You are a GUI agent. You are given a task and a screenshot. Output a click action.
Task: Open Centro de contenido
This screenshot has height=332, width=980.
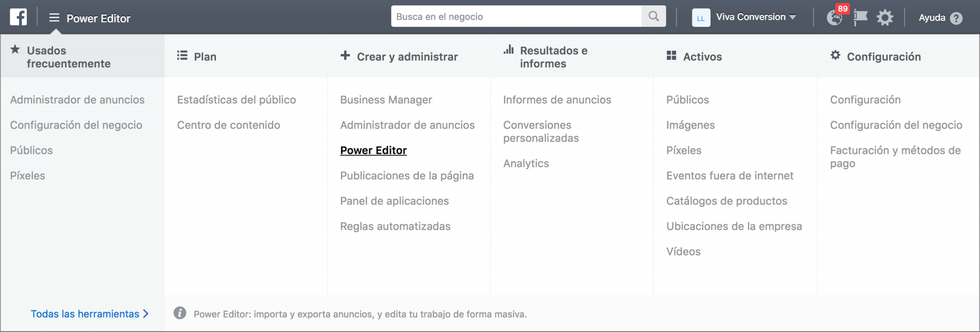coord(229,125)
